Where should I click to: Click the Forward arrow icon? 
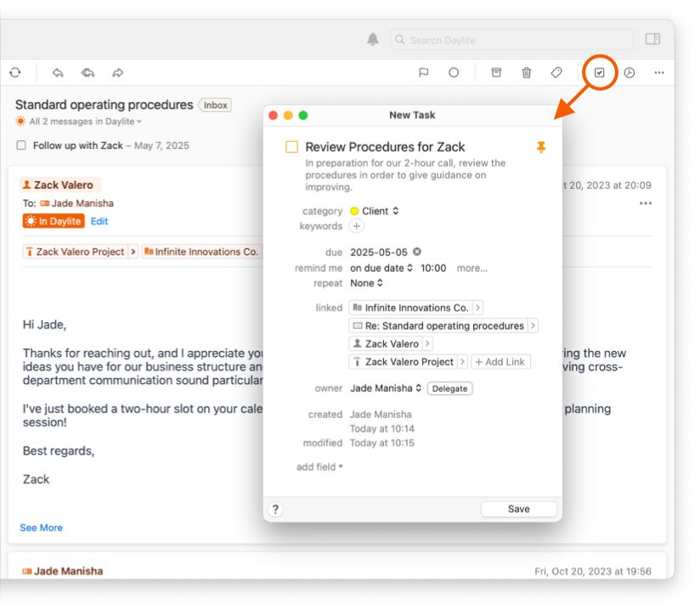(x=118, y=72)
